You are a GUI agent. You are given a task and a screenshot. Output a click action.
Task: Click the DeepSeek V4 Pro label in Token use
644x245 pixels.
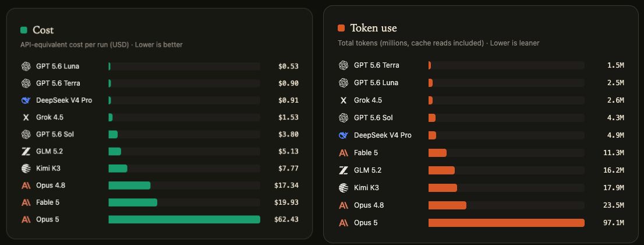click(383, 135)
